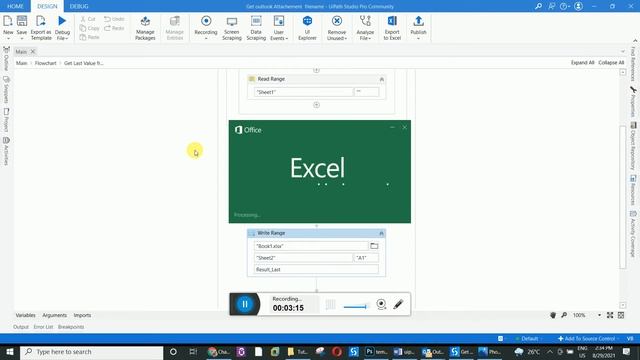Screen dimensions: 640x360
Task: Open the Arguments panel tab
Action: (x=54, y=315)
